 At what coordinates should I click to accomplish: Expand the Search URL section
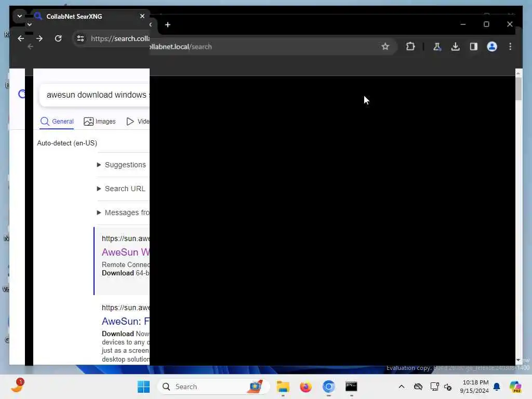(x=121, y=189)
